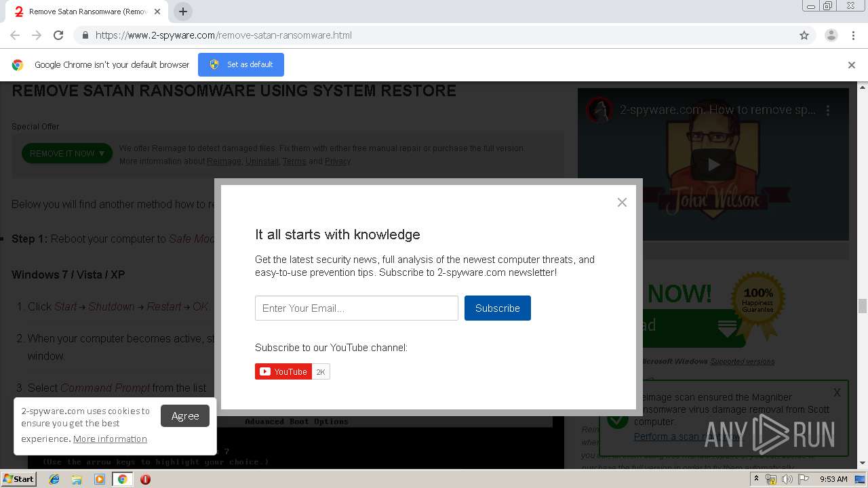Click the network tray icon

[771, 479]
